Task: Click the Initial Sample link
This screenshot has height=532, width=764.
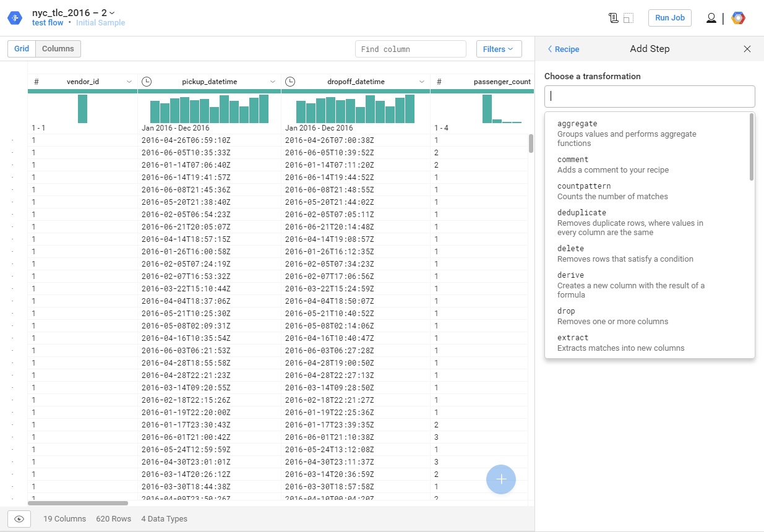Action: click(100, 23)
